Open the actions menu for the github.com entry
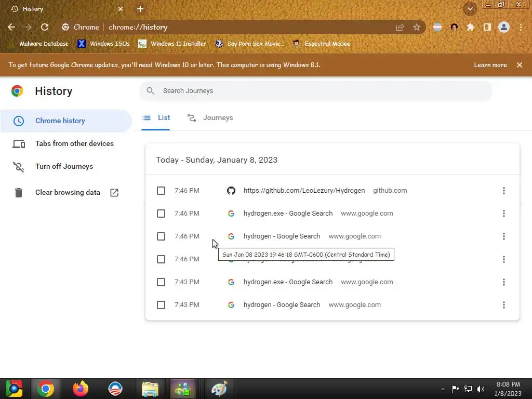Screen dimensions: 532x399 (x=504, y=191)
